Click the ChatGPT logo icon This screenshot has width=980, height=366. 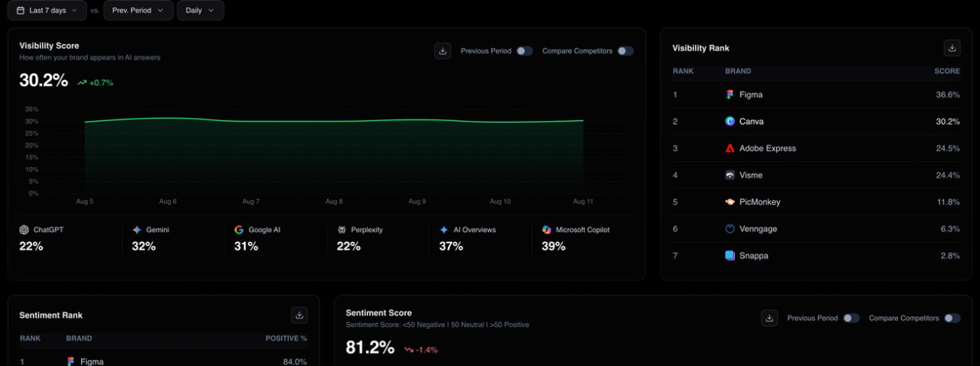click(x=24, y=230)
